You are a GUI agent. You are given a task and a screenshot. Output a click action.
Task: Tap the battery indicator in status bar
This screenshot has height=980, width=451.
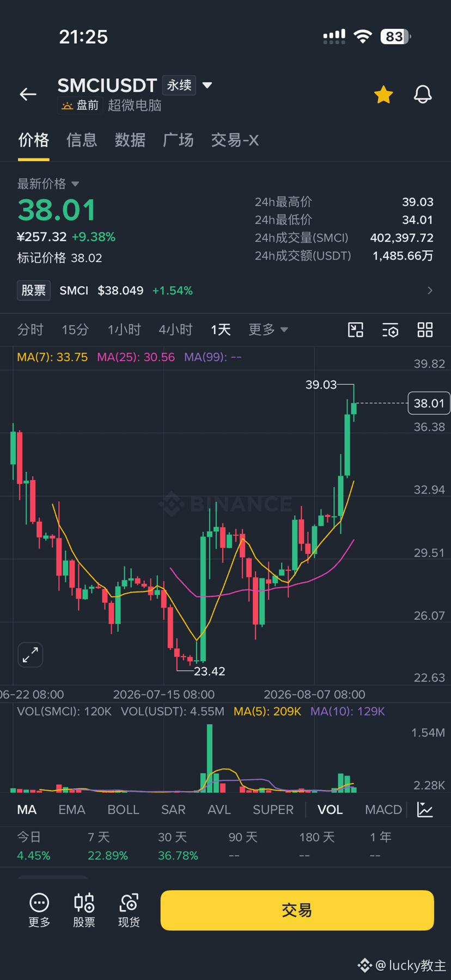pyautogui.click(x=395, y=36)
